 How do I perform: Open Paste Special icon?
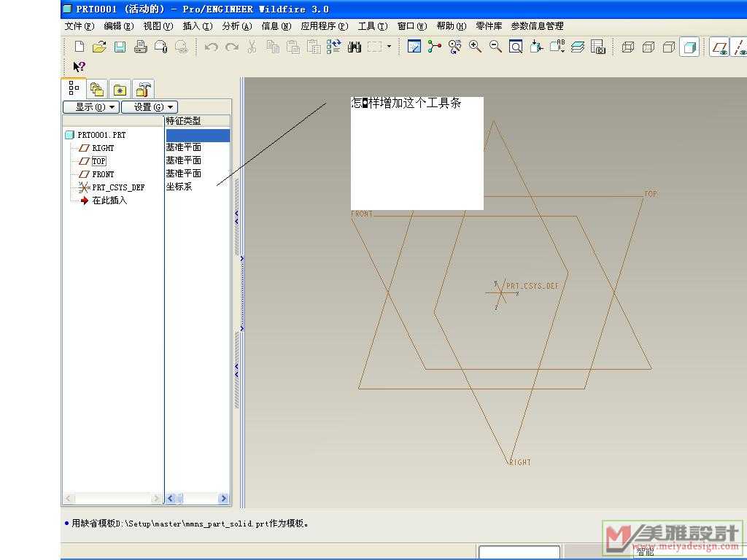click(x=314, y=47)
